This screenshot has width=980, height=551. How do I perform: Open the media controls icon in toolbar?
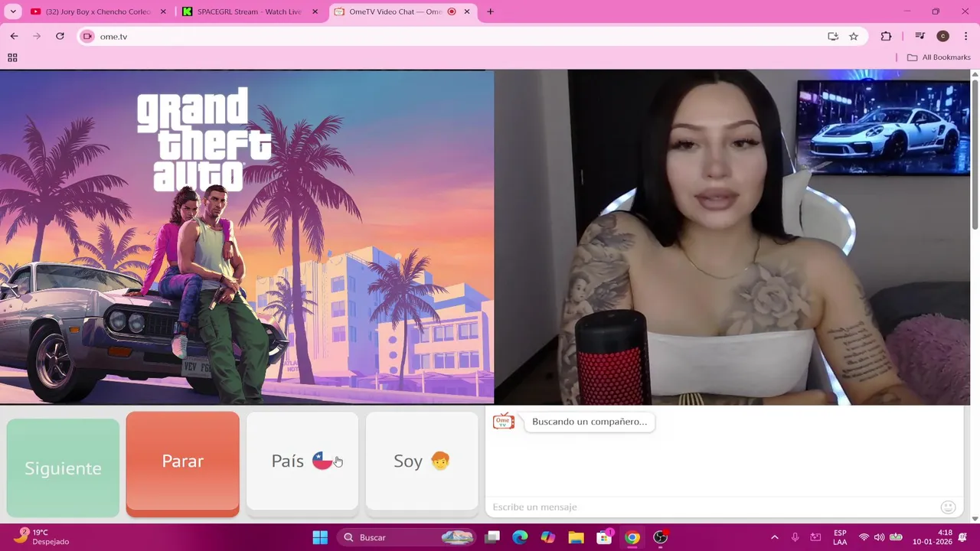pos(920,36)
